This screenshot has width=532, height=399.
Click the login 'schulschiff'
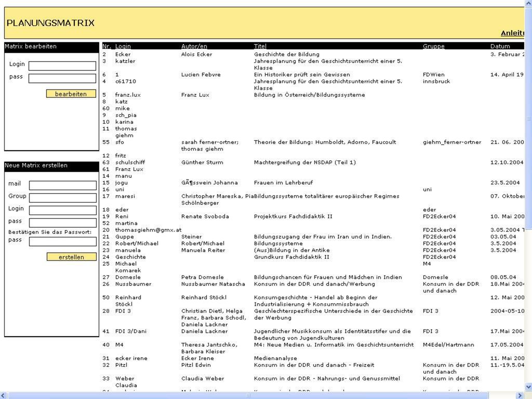tap(130, 163)
